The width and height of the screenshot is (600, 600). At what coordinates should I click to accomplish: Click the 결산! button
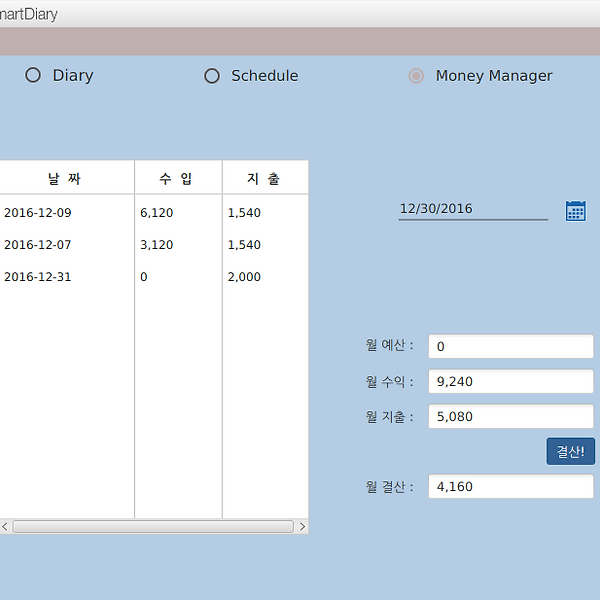point(570,451)
